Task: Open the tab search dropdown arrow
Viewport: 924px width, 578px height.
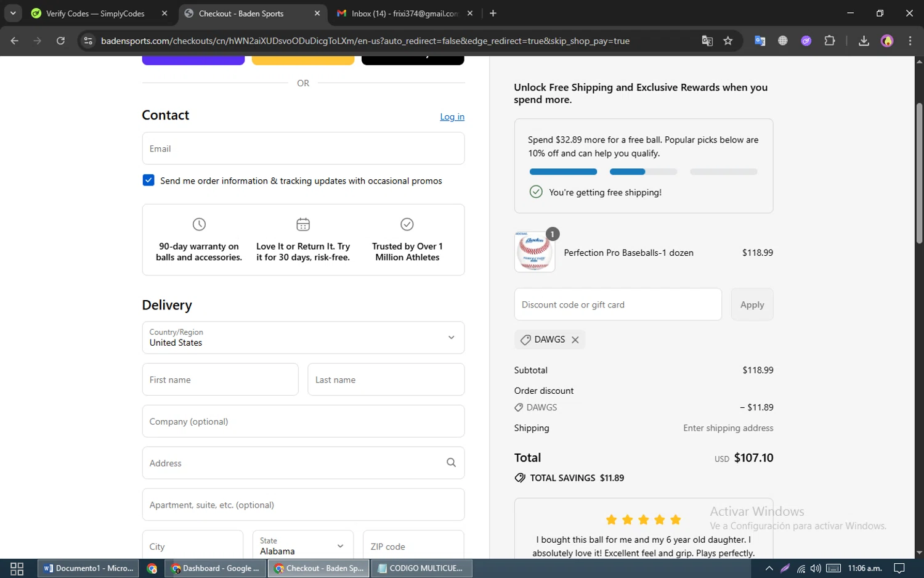Action: (x=13, y=13)
